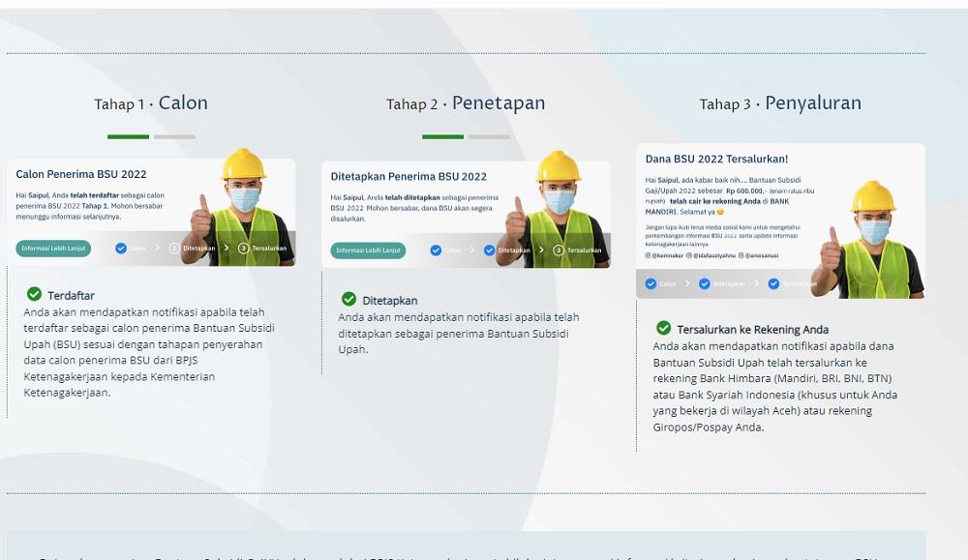Click the smiley emoji after Selamat ya
Viewport: 968px width, 560px height.
coord(720,212)
